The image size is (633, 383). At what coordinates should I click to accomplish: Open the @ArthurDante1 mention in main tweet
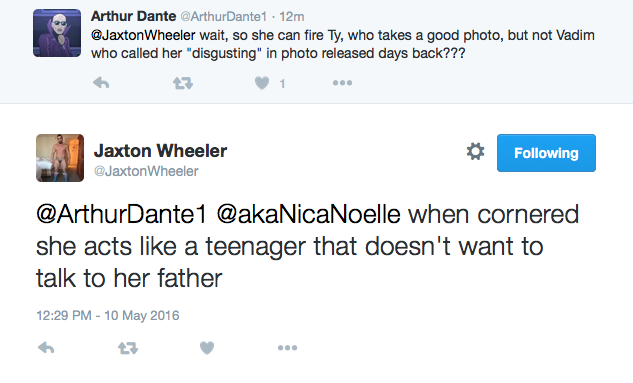(x=122, y=214)
